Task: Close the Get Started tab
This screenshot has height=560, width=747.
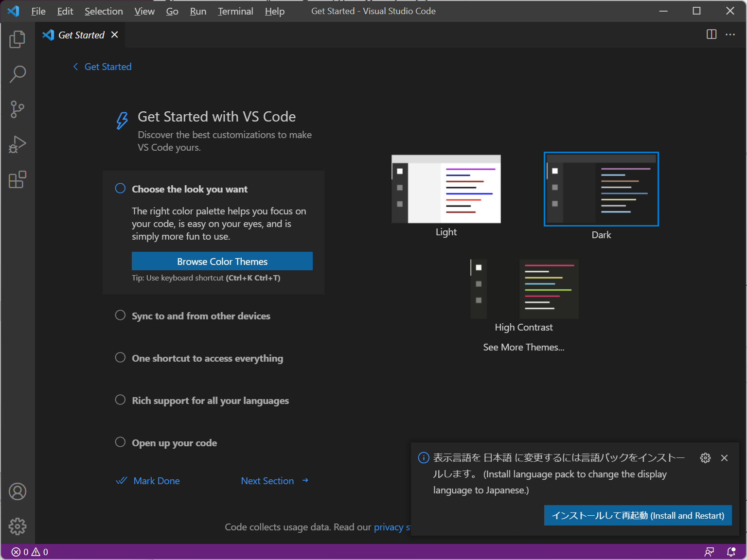Action: [x=114, y=35]
